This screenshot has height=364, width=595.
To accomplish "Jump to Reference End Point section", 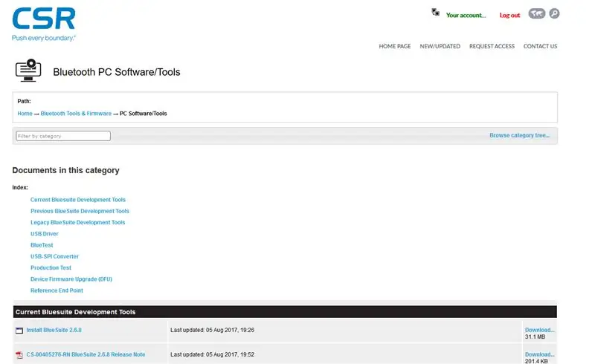I will tap(57, 290).
